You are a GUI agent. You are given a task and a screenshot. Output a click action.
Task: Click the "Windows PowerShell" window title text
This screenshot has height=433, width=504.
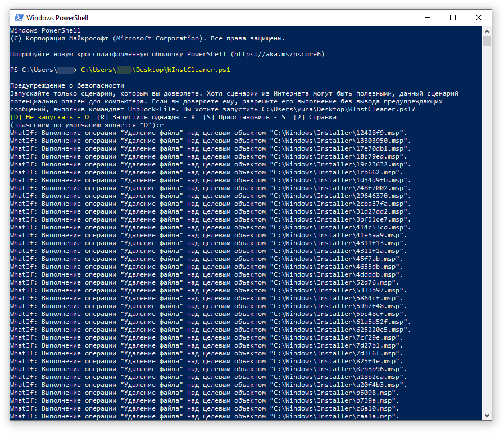pyautogui.click(x=57, y=18)
